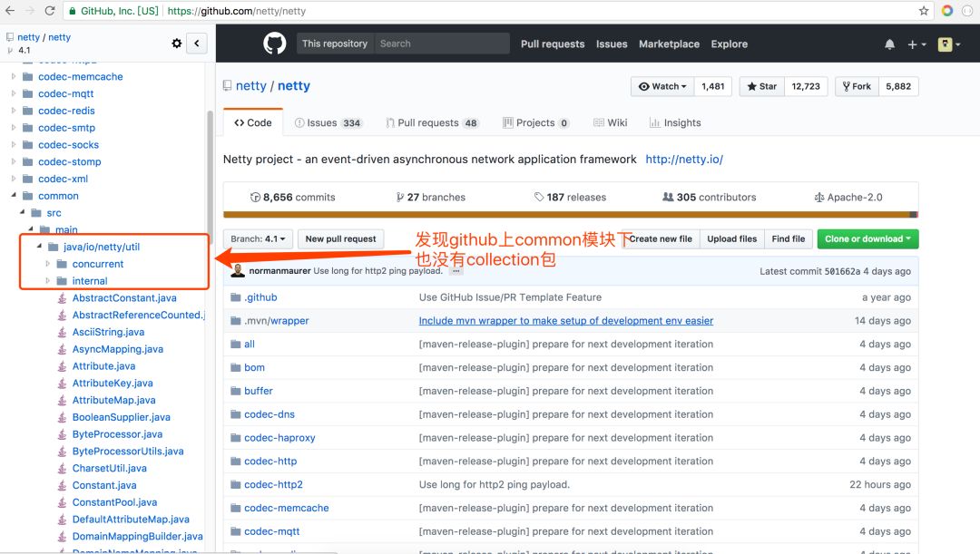Click the Java file icon for AsciiString.java
The width and height of the screenshot is (980, 554).
pos(62,332)
